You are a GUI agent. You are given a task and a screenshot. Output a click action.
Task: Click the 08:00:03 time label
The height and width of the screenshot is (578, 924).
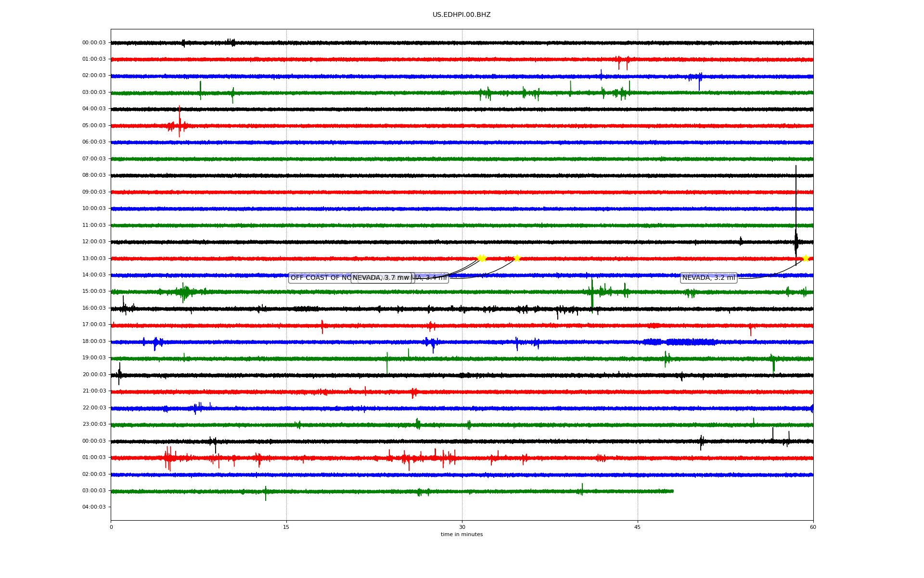(x=94, y=175)
